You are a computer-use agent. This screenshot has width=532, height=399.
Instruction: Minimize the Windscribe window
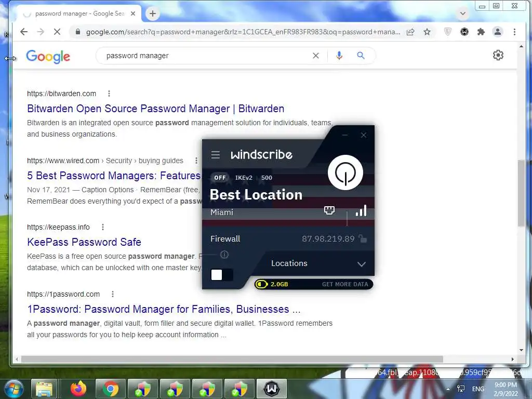click(x=345, y=135)
